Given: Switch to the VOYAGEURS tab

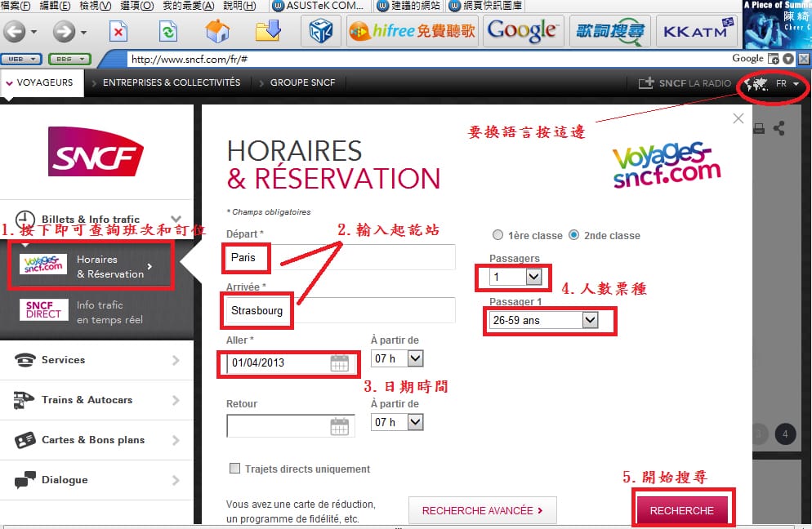Looking at the screenshot, I should click(40, 82).
